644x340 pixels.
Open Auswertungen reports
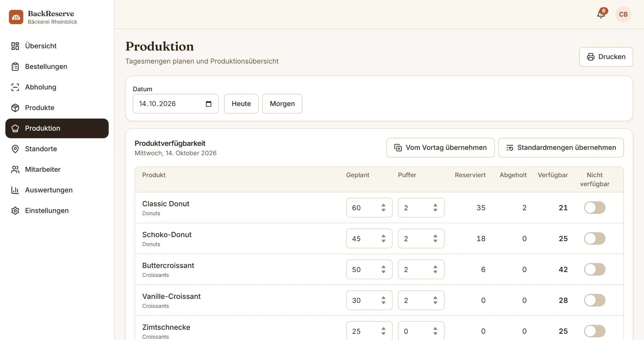tap(57, 190)
